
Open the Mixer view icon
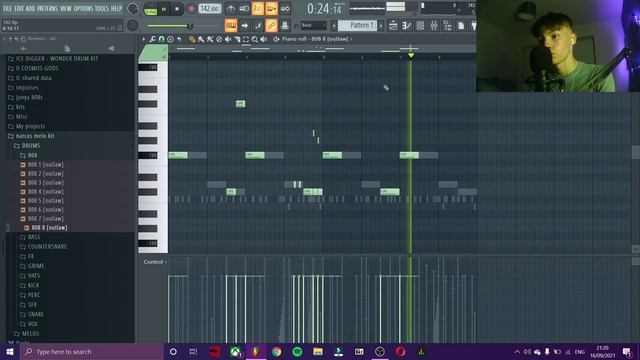[x=433, y=26]
